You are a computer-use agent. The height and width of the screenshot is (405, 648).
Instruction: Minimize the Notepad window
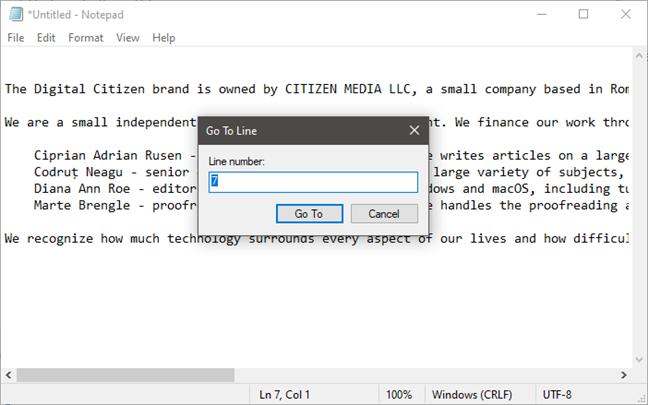pyautogui.click(x=542, y=14)
